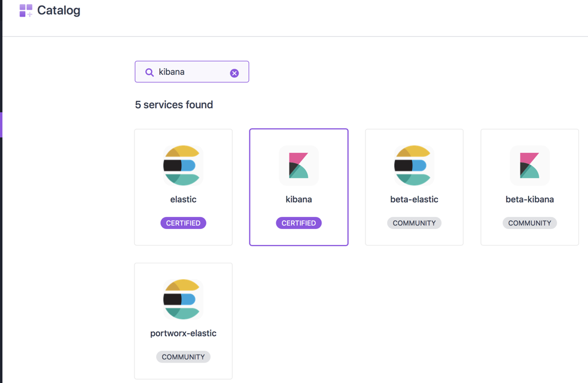Click the Catalog page title
Viewport: 588px width, 383px height.
pyautogui.click(x=58, y=10)
